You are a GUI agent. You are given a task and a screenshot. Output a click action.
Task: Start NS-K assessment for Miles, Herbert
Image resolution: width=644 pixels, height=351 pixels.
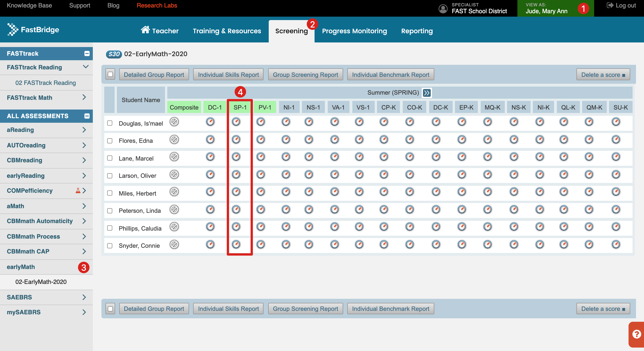tap(514, 192)
